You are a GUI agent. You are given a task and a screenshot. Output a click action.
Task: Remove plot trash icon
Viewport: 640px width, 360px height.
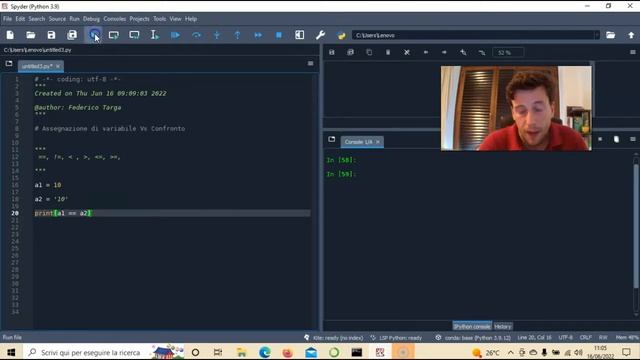[388, 52]
